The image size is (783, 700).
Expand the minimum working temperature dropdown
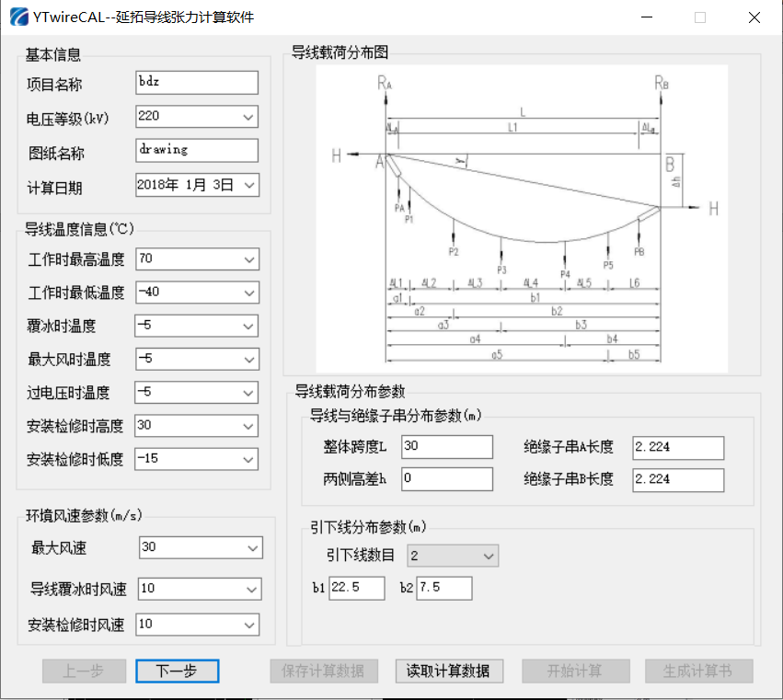tap(248, 293)
